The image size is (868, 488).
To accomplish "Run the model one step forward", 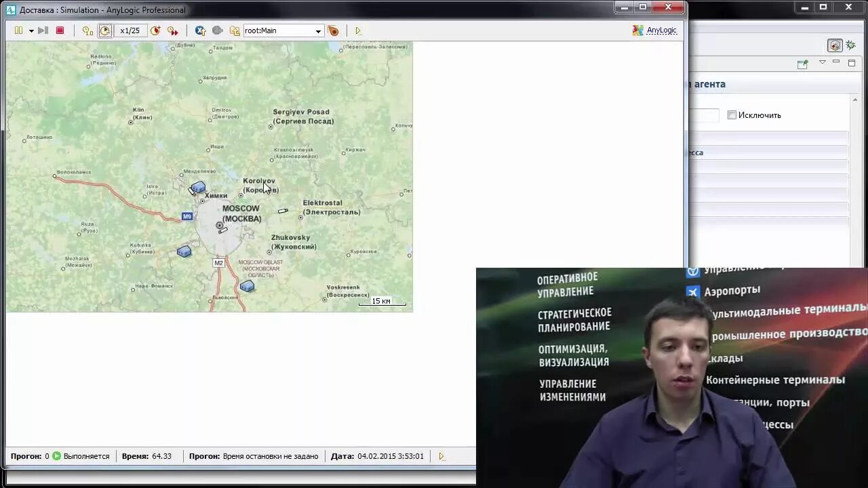I will 43,30.
